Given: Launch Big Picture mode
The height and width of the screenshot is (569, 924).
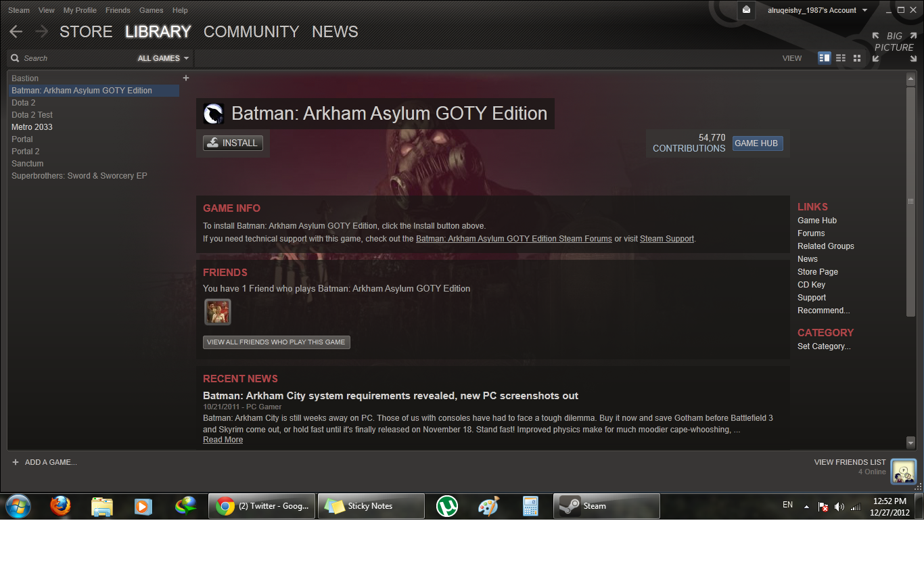Looking at the screenshot, I should [894, 47].
